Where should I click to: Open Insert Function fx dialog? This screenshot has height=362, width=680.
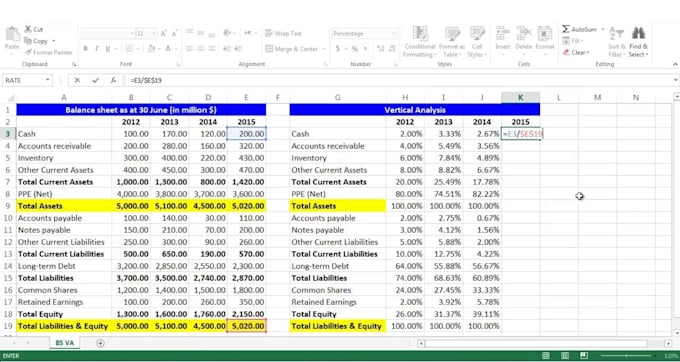click(113, 80)
